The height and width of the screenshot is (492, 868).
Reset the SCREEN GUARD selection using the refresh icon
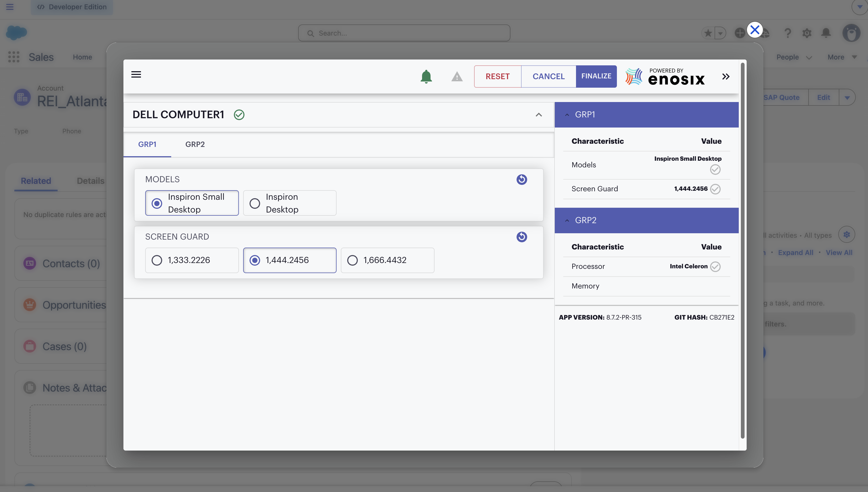pos(522,237)
